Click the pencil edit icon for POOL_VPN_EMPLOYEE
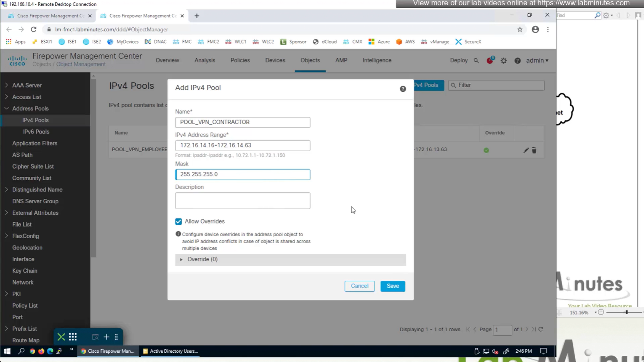 click(526, 150)
